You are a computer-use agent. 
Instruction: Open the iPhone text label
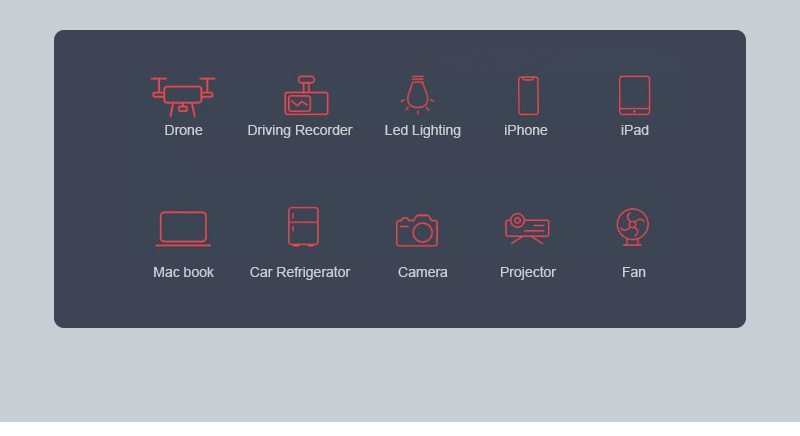[526, 131]
